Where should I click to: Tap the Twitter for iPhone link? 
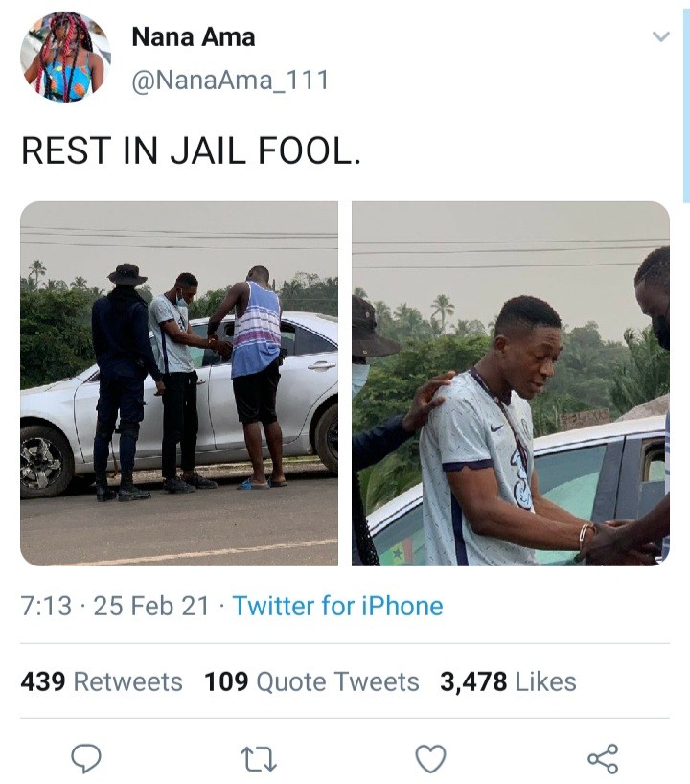tap(337, 606)
